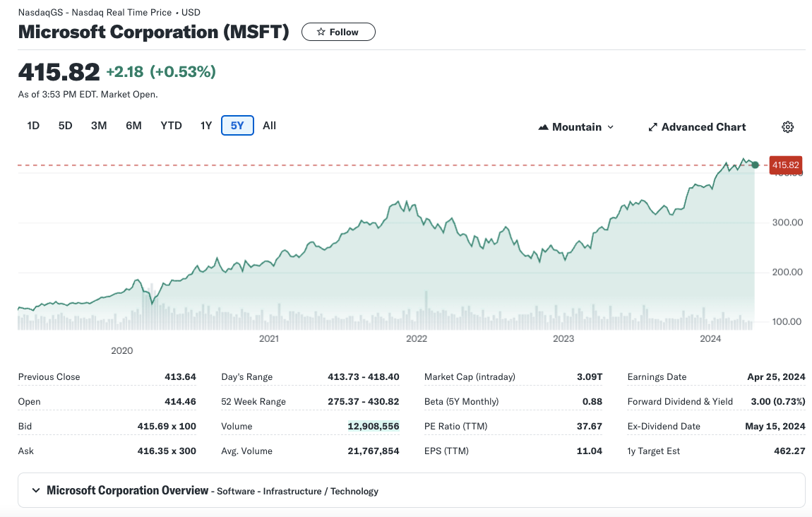Click the Beta value 0.88
Image resolution: width=812 pixels, height=517 pixels.
click(592, 401)
